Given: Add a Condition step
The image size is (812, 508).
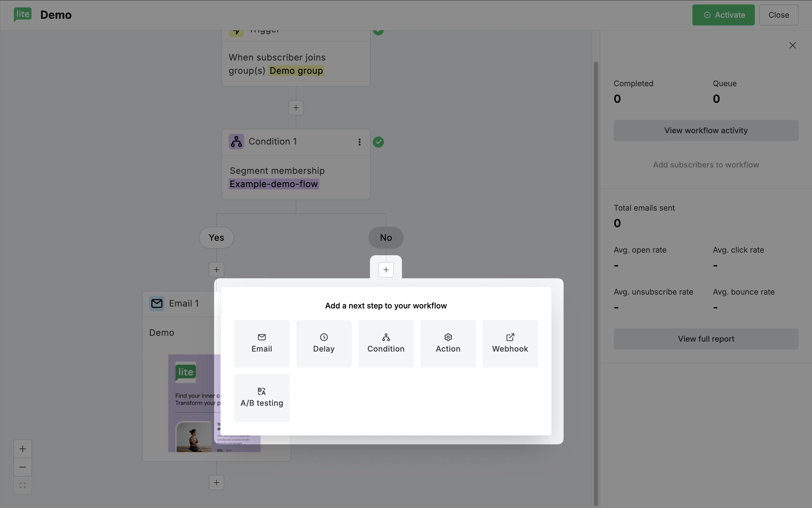Looking at the screenshot, I should 386,343.
